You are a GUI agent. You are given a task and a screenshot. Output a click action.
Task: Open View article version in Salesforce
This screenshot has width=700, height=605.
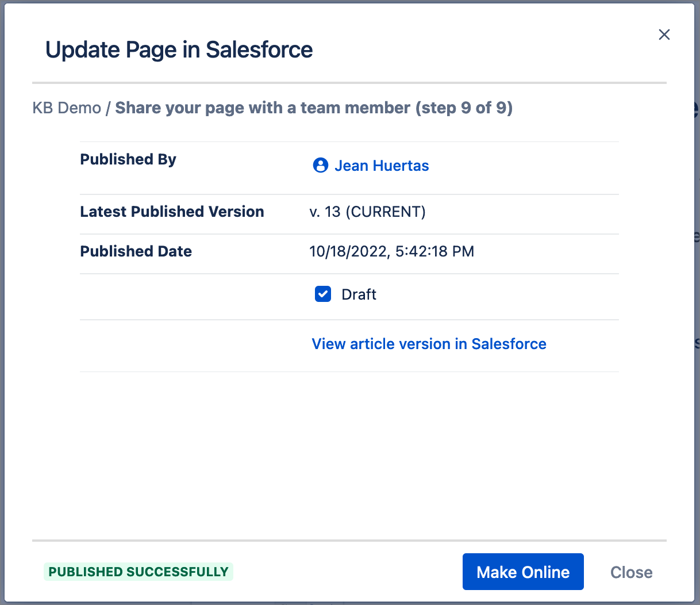(x=429, y=344)
